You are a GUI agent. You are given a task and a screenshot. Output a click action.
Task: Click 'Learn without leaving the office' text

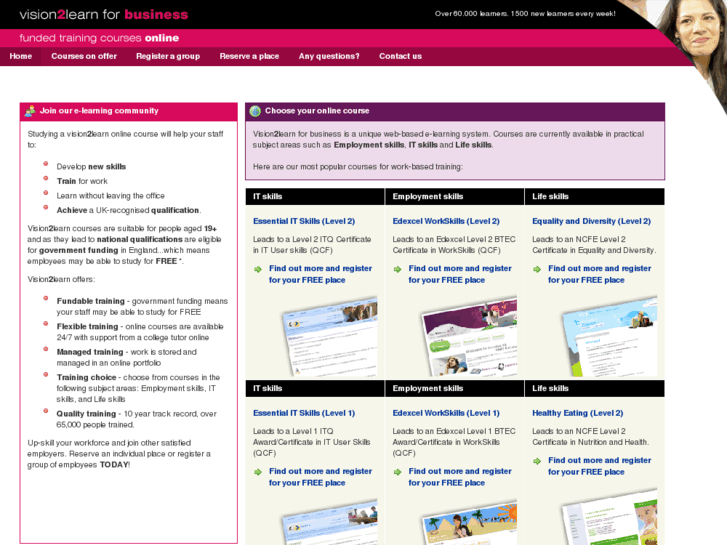coord(110,196)
